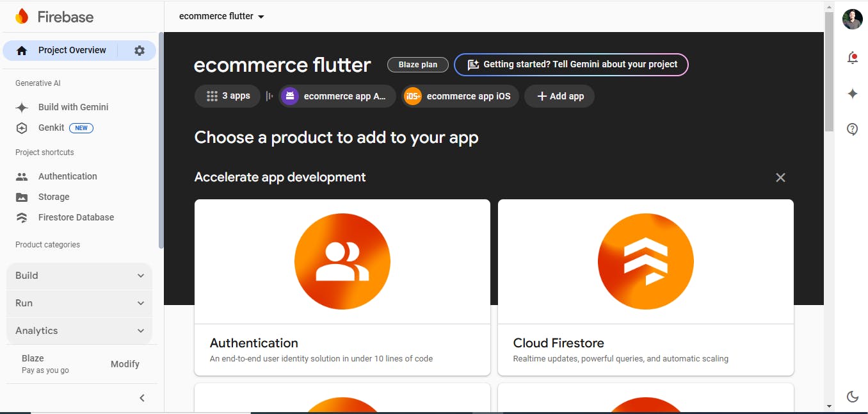Click 'Realtime updates, powerful queries' description

click(x=621, y=359)
